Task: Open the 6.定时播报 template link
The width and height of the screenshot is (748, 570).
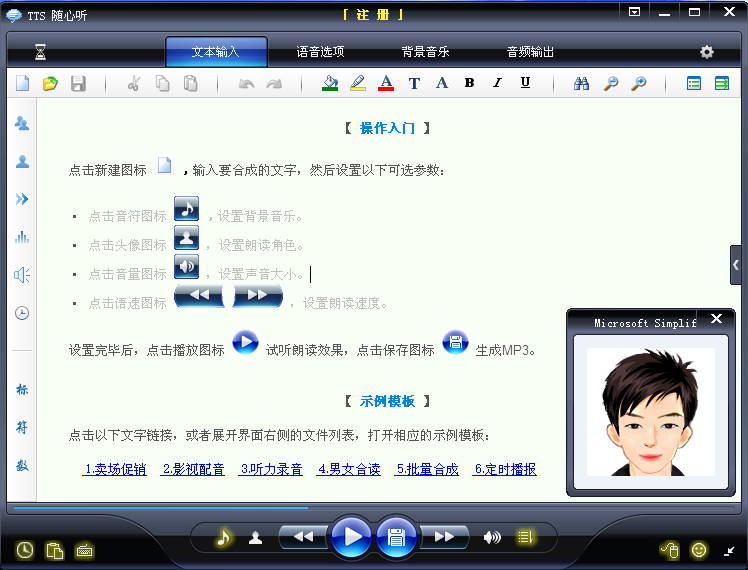Action: pos(505,469)
